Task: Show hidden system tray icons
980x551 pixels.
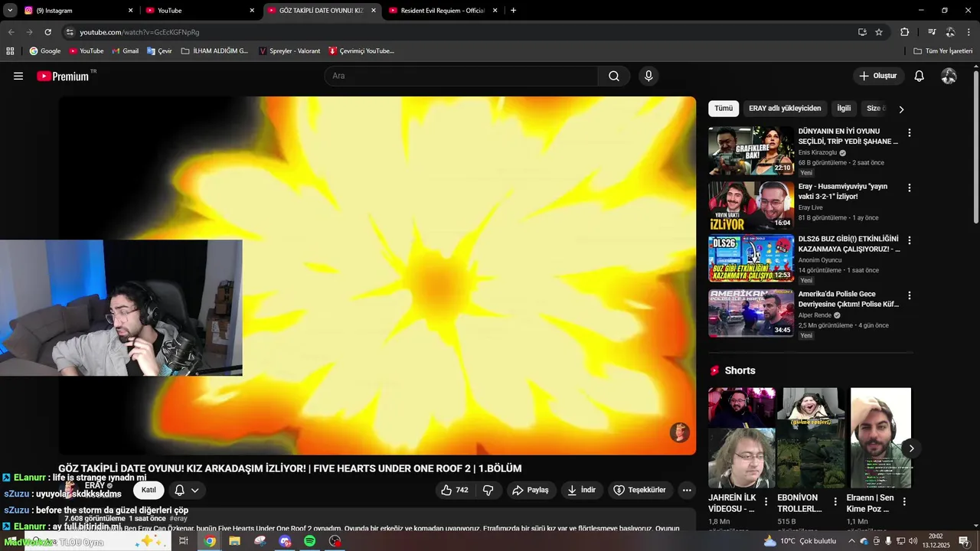Action: [851, 541]
